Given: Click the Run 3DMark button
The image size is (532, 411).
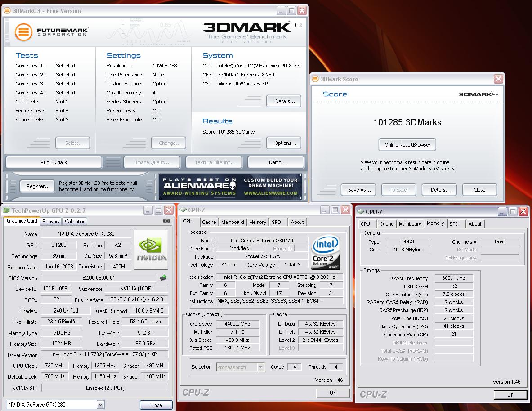Looking at the screenshot, I should (x=54, y=162).
